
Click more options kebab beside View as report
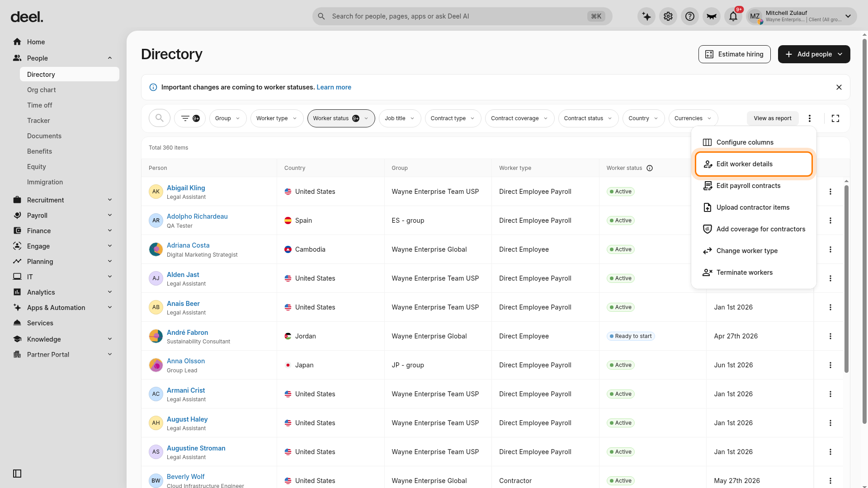click(x=810, y=118)
